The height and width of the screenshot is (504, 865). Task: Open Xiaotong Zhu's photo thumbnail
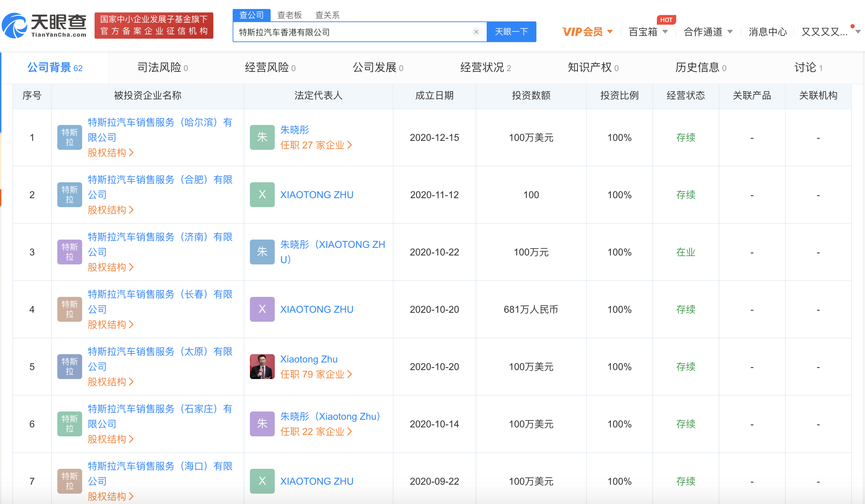coord(262,367)
